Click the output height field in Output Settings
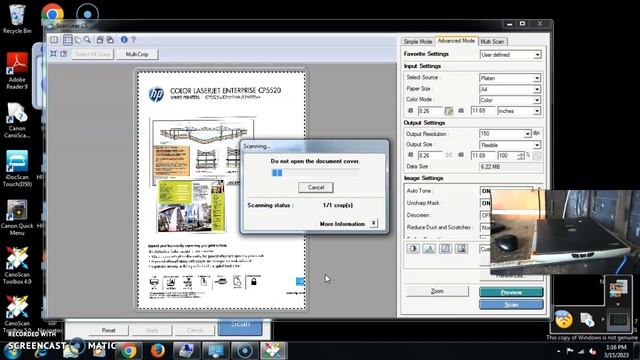The image size is (640, 360). point(483,156)
